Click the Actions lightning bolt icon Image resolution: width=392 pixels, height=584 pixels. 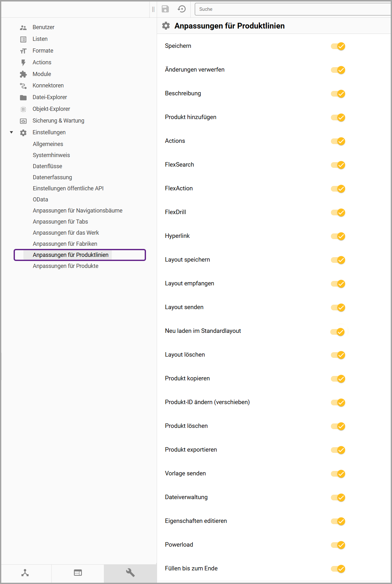point(23,62)
